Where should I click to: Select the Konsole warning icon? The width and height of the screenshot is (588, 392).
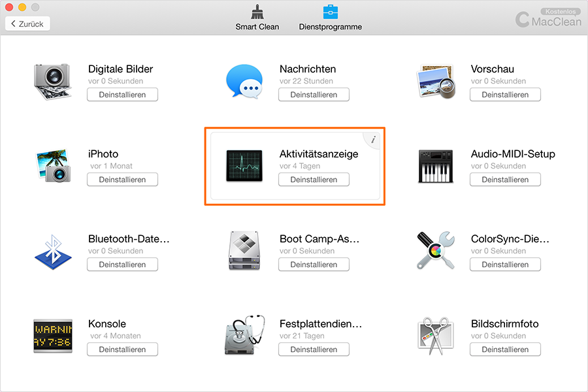53,336
